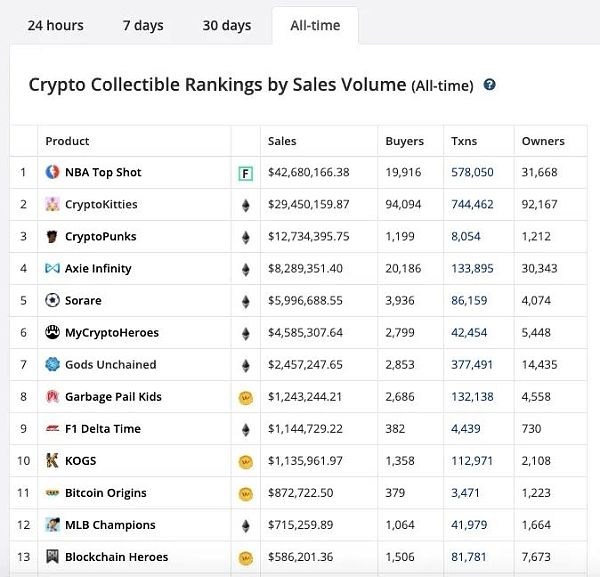This screenshot has height=577, width=600.
Task: Open the 30 days tab
Action: click(226, 25)
